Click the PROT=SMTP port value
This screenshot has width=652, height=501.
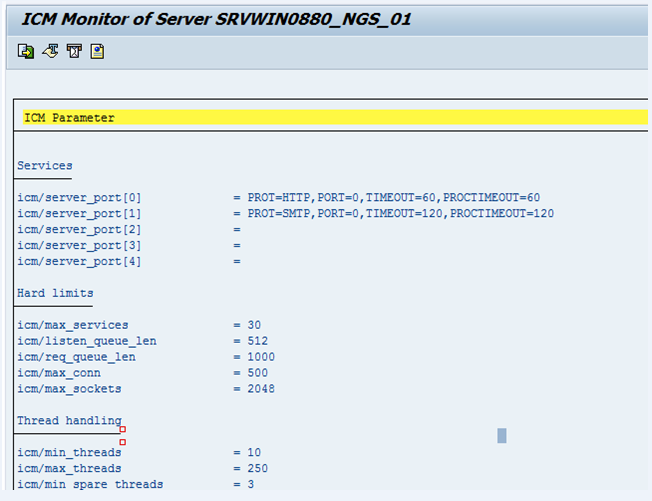[401, 214]
